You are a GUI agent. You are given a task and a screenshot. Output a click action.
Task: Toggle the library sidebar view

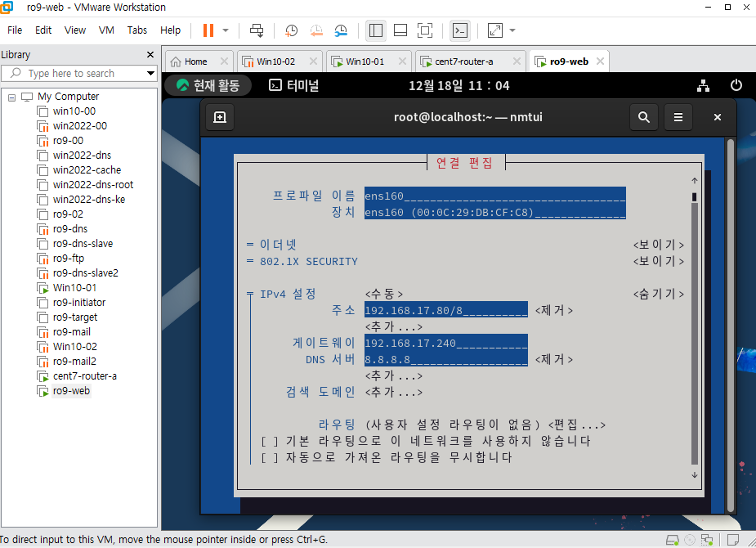pos(376,31)
